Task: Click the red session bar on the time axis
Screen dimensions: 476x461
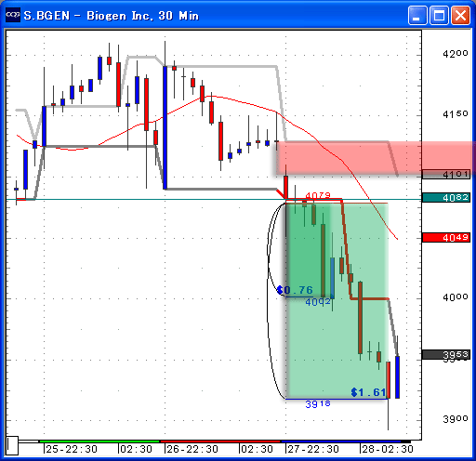Action: pyautogui.click(x=220, y=441)
